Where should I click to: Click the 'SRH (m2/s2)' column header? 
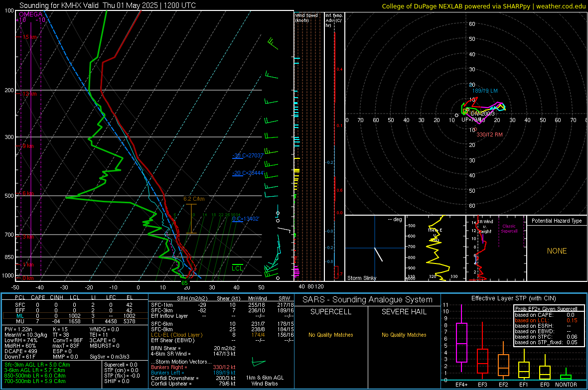[x=192, y=298]
